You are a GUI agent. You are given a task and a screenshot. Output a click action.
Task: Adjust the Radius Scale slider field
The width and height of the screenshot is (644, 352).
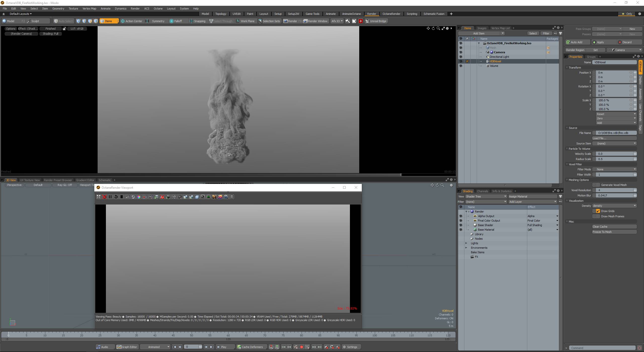pos(614,159)
